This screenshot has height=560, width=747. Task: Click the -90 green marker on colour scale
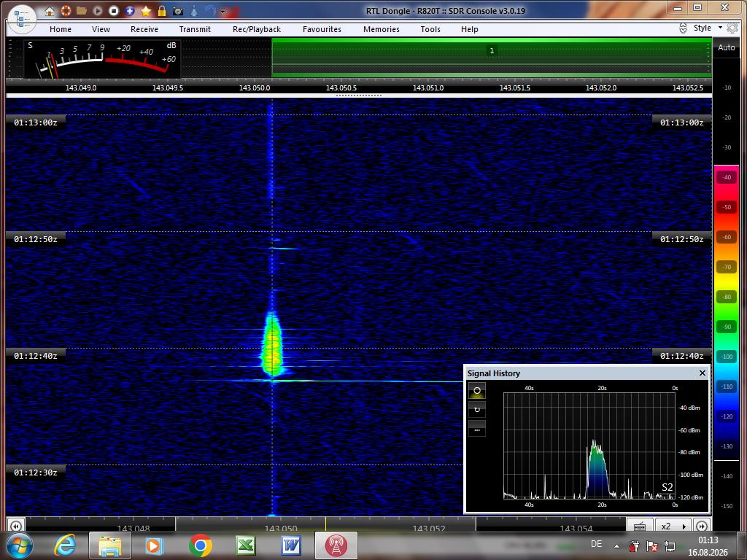point(727,327)
